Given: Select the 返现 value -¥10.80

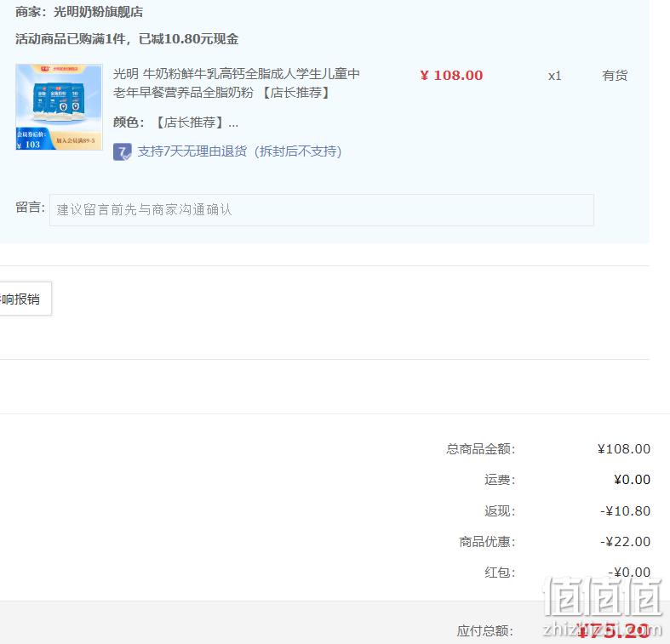Looking at the screenshot, I should [625, 510].
